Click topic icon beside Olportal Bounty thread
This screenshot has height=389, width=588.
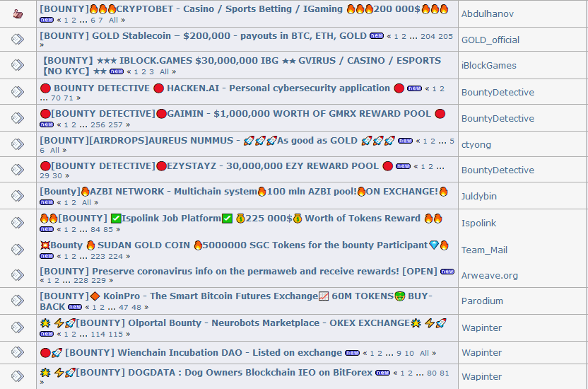click(18, 327)
